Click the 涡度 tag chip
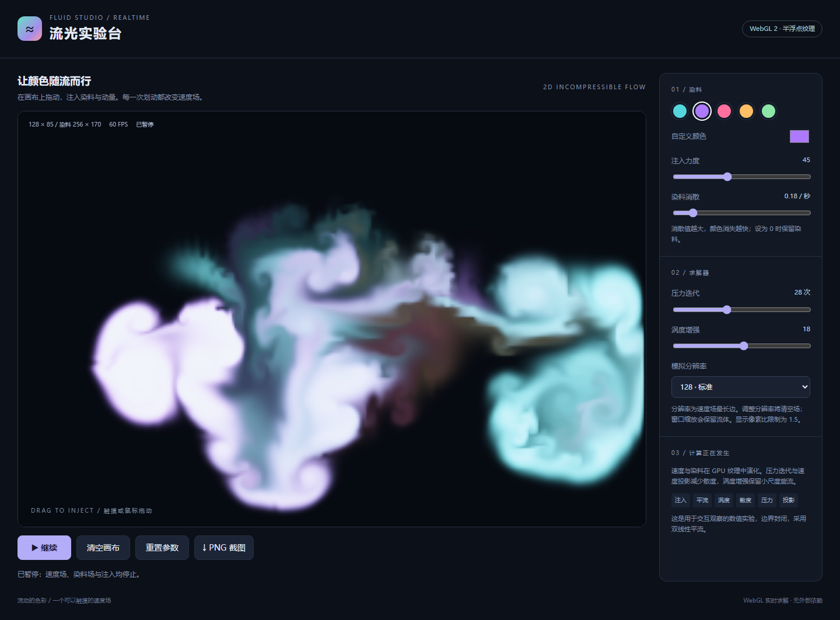Image resolution: width=840 pixels, height=620 pixels. pos(724,500)
